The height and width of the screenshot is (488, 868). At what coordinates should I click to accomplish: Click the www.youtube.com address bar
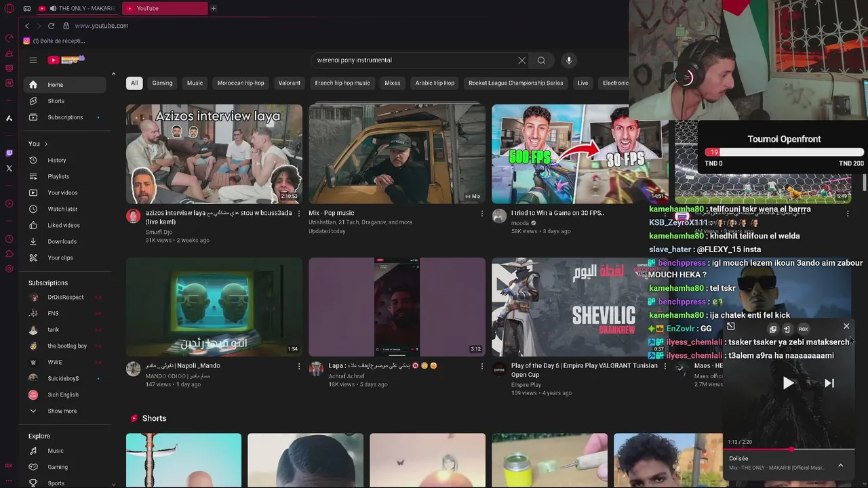(102, 26)
